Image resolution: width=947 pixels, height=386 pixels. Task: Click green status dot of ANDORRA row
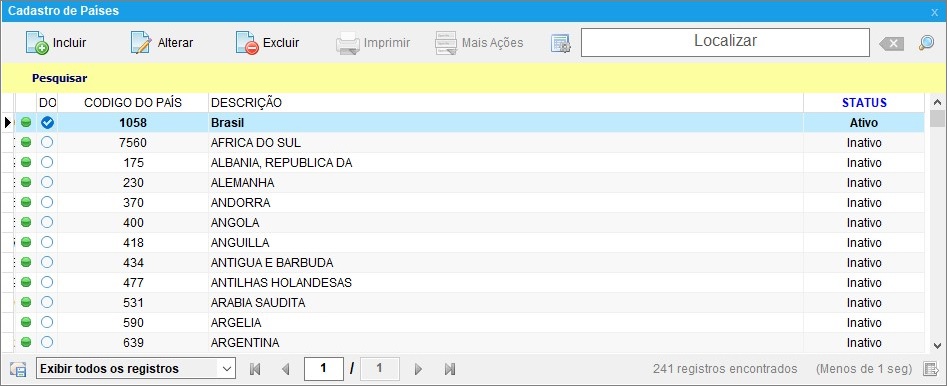click(x=26, y=202)
